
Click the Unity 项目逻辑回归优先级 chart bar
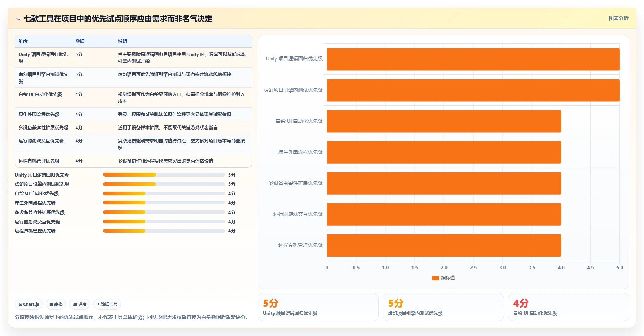473,59
